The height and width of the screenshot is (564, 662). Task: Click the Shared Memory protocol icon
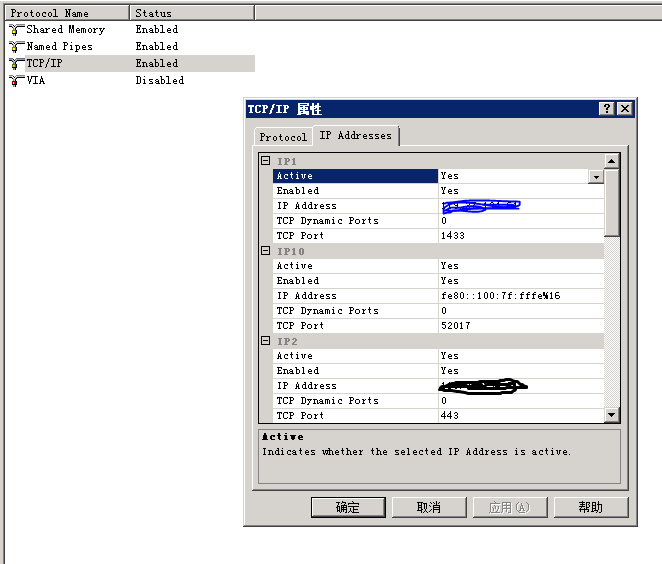point(16,30)
